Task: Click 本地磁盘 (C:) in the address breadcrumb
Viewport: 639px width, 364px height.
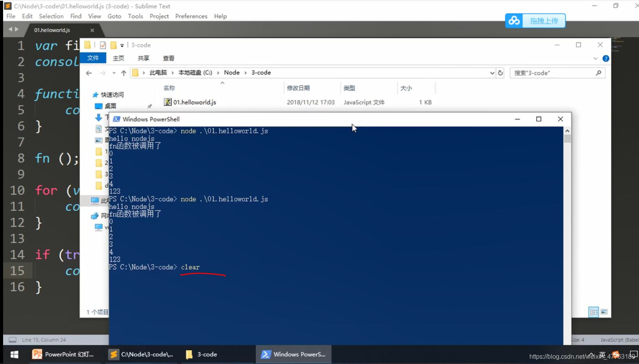Action: pos(195,73)
